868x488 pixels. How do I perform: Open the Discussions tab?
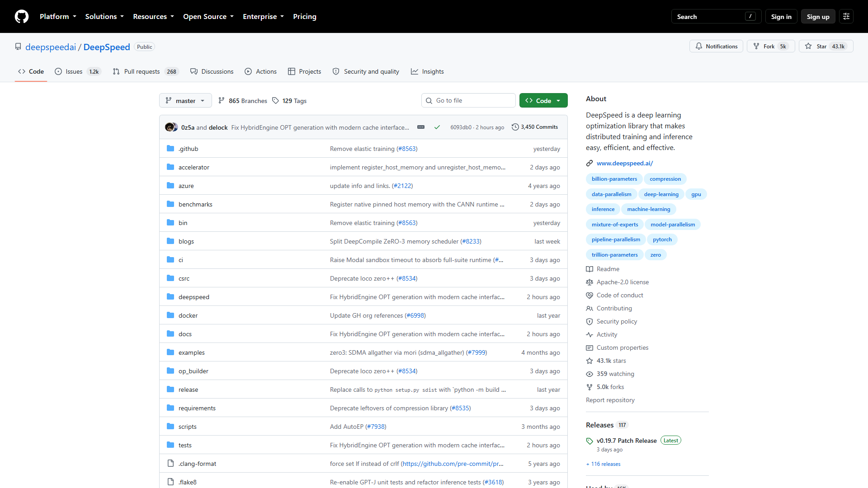pyautogui.click(x=212, y=71)
